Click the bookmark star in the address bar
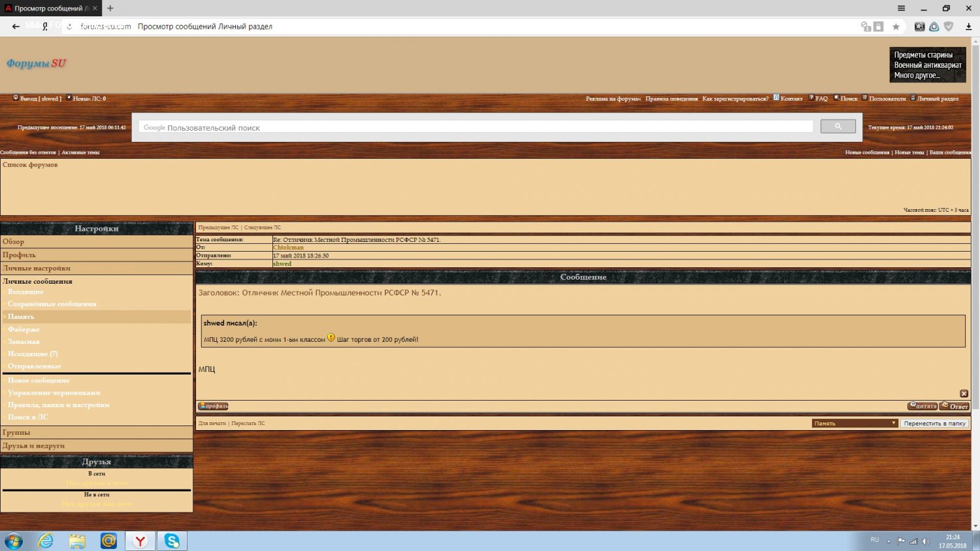The height and width of the screenshot is (551, 980). pyautogui.click(x=896, y=27)
